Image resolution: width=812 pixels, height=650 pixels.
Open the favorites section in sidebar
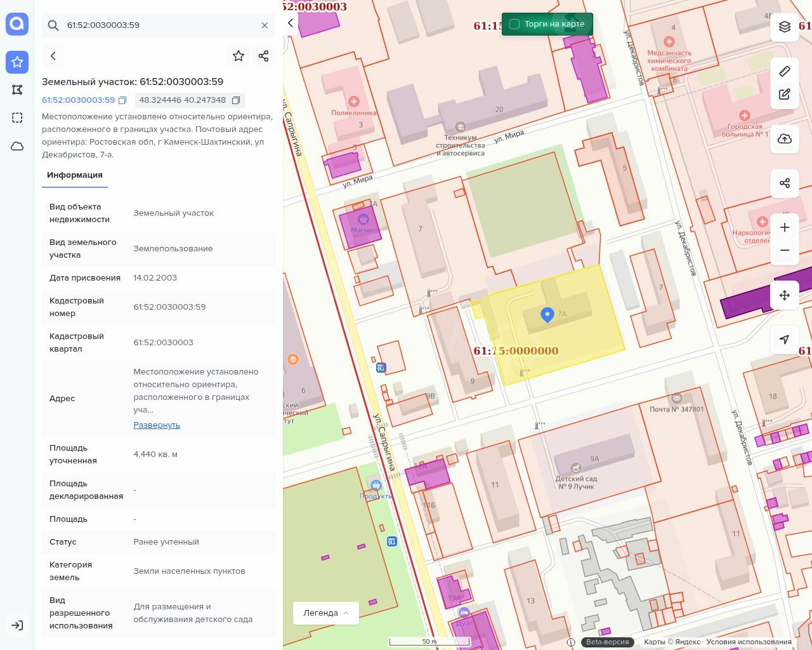(17, 62)
